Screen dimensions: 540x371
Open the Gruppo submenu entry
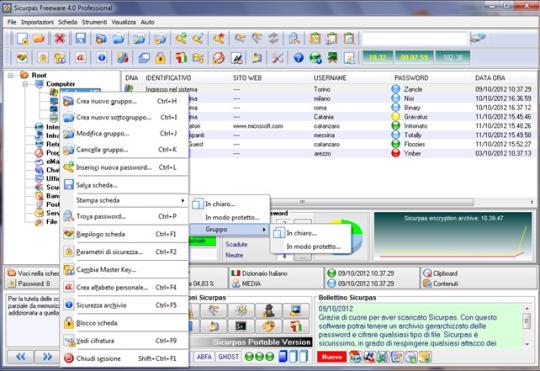coord(229,229)
